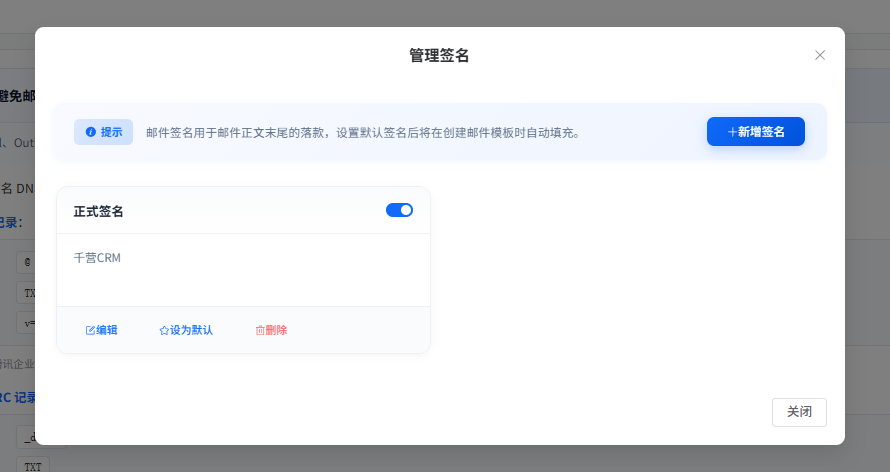This screenshot has height=472, width=890.
Task: Add a signature via 新增签名 button
Action: coord(756,132)
